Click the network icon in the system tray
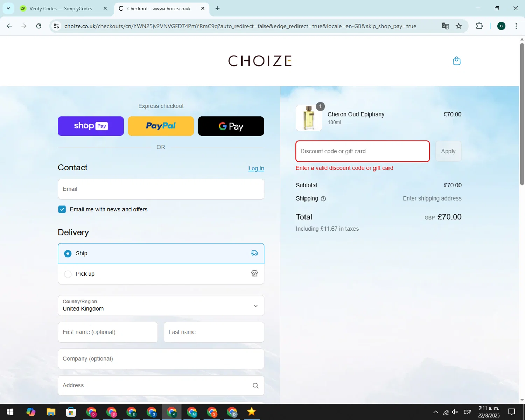The width and height of the screenshot is (525, 420). pos(446,412)
